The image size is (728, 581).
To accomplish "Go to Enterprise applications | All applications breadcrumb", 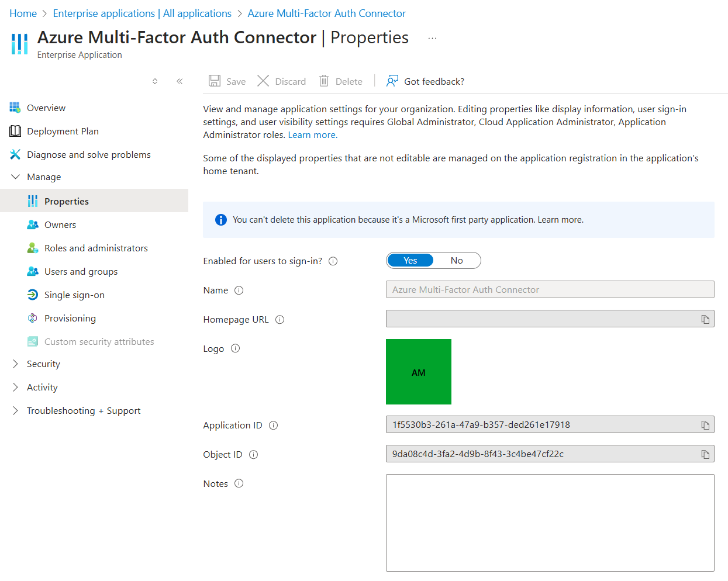I will [x=142, y=13].
